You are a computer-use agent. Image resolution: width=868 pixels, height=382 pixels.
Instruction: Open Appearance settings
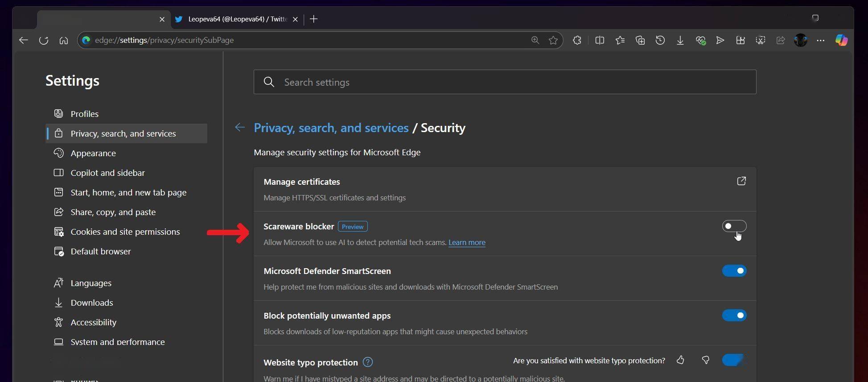pyautogui.click(x=127, y=153)
